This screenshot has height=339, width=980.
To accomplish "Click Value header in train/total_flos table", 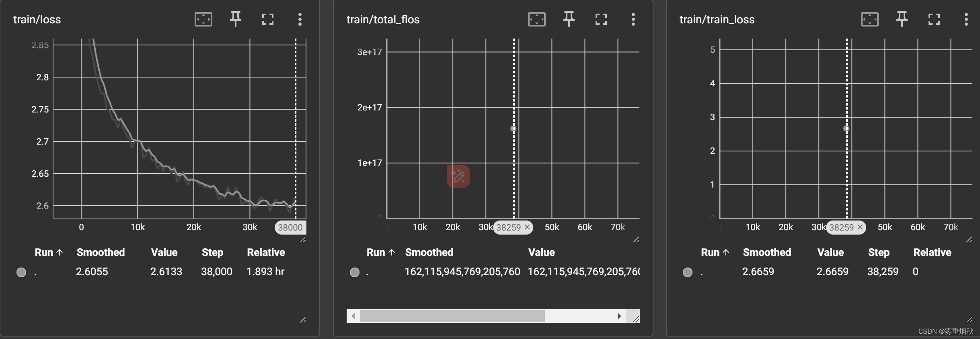I will [541, 252].
